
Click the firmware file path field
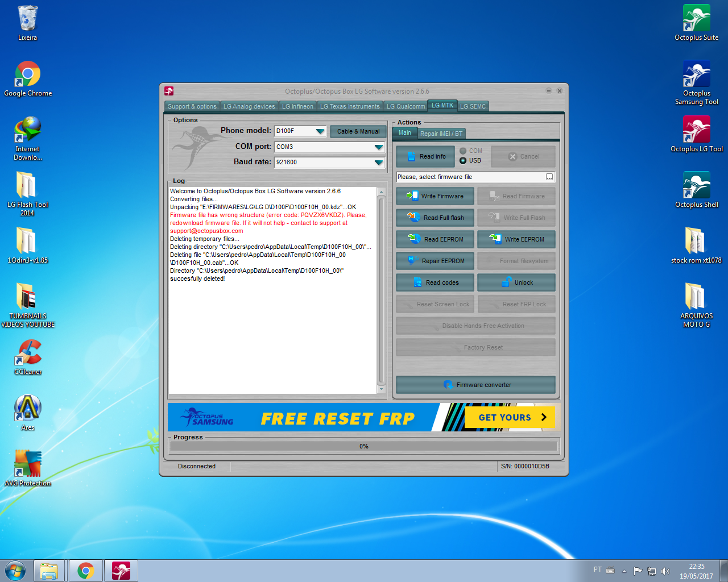471,177
